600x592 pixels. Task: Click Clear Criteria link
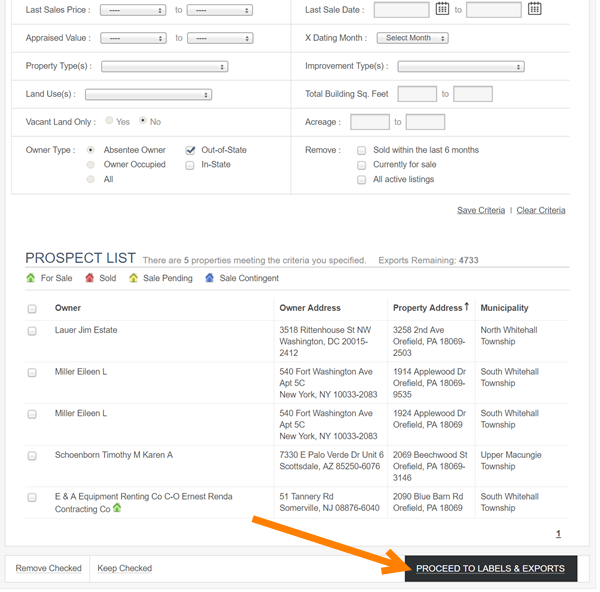pyautogui.click(x=541, y=210)
